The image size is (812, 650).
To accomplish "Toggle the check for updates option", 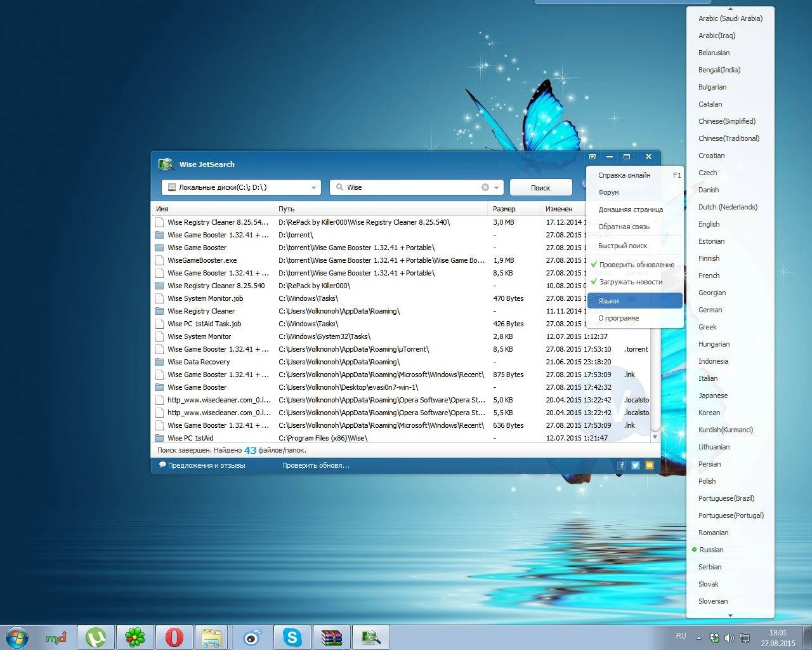I will point(634,265).
